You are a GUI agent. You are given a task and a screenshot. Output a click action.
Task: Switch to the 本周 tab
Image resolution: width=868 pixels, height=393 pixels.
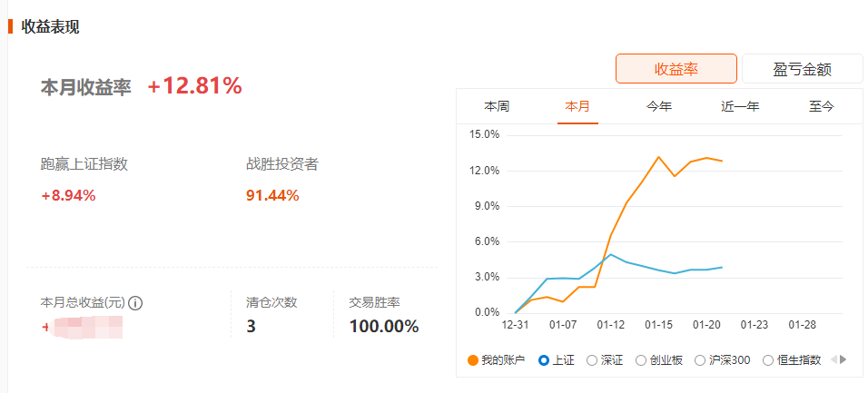pos(497,106)
